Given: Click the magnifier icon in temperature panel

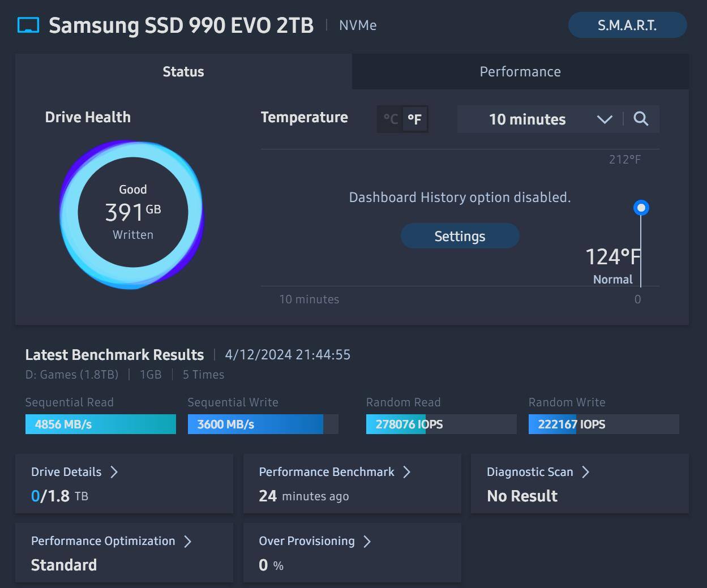Looking at the screenshot, I should [x=641, y=119].
